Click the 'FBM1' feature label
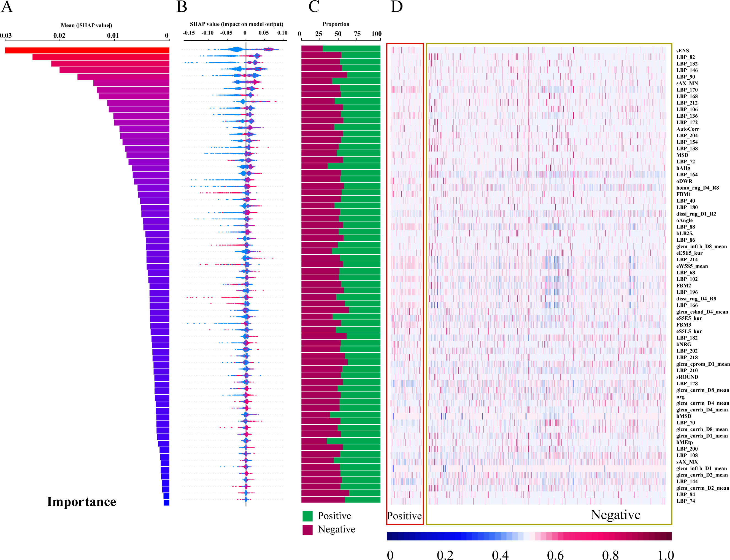 click(684, 194)
